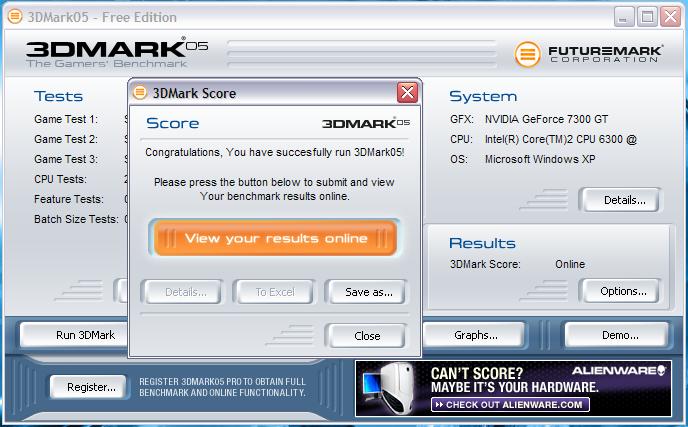Screen dimensions: 688x427
Task: Click the 'Game Test 2:' label
Action: pos(66,139)
